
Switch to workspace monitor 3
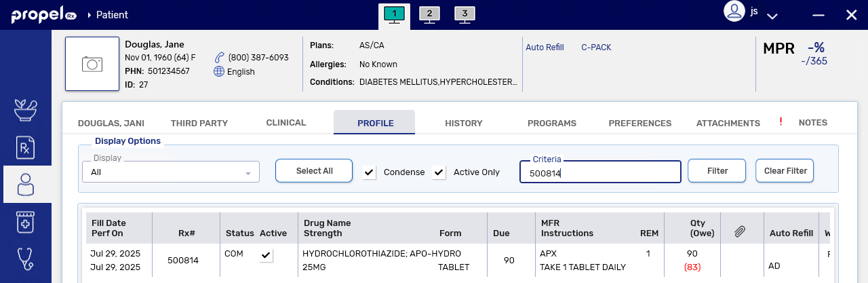coord(465,14)
